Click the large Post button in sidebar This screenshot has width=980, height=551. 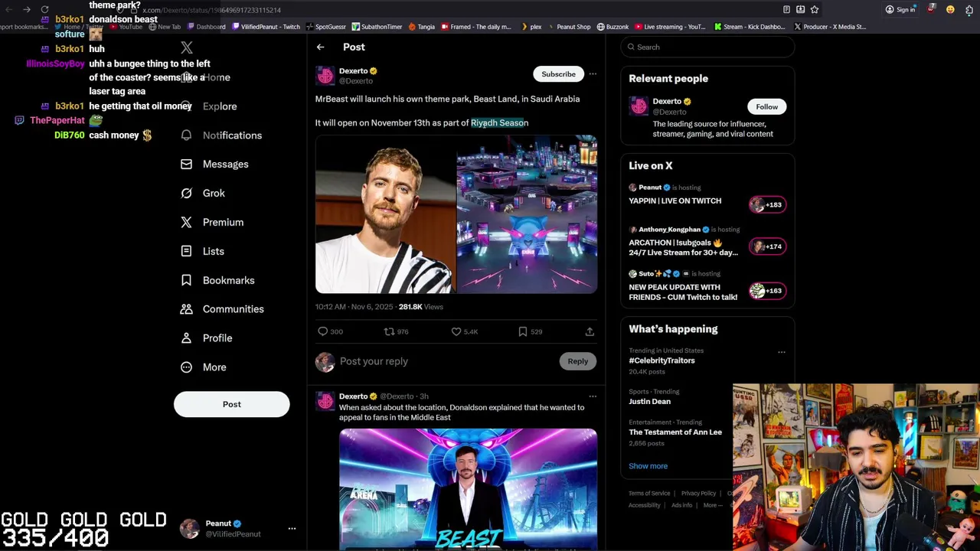pos(231,404)
